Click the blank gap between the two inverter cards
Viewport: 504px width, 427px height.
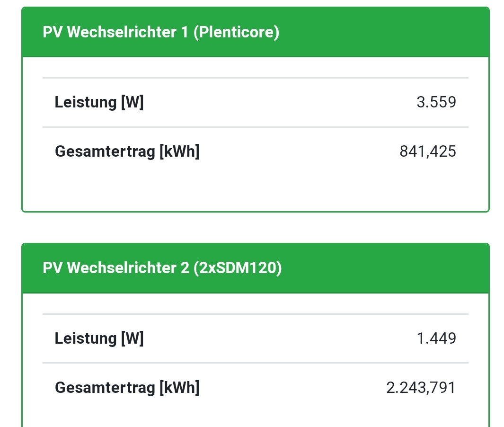(x=256, y=227)
